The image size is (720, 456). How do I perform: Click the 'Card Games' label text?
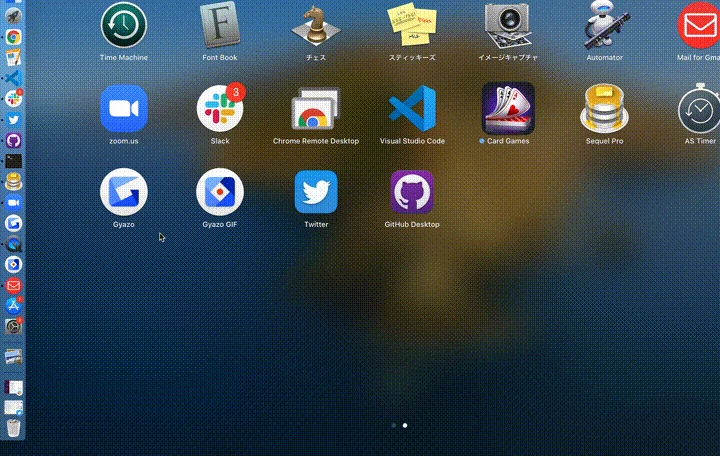tap(508, 141)
